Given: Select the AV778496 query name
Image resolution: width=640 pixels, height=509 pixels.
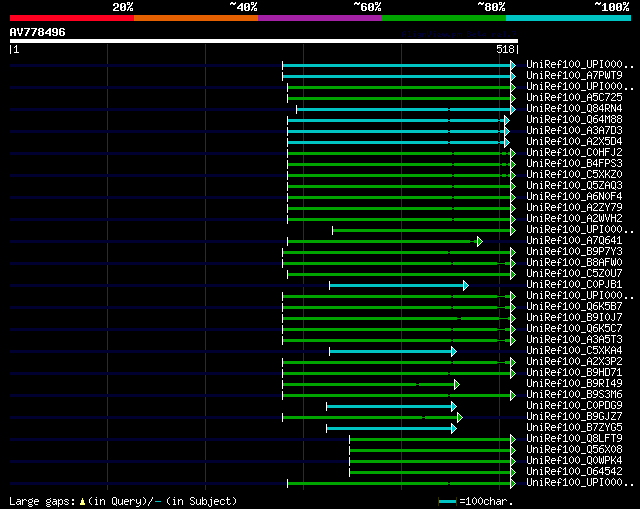Looking at the screenshot, I should tap(37, 32).
